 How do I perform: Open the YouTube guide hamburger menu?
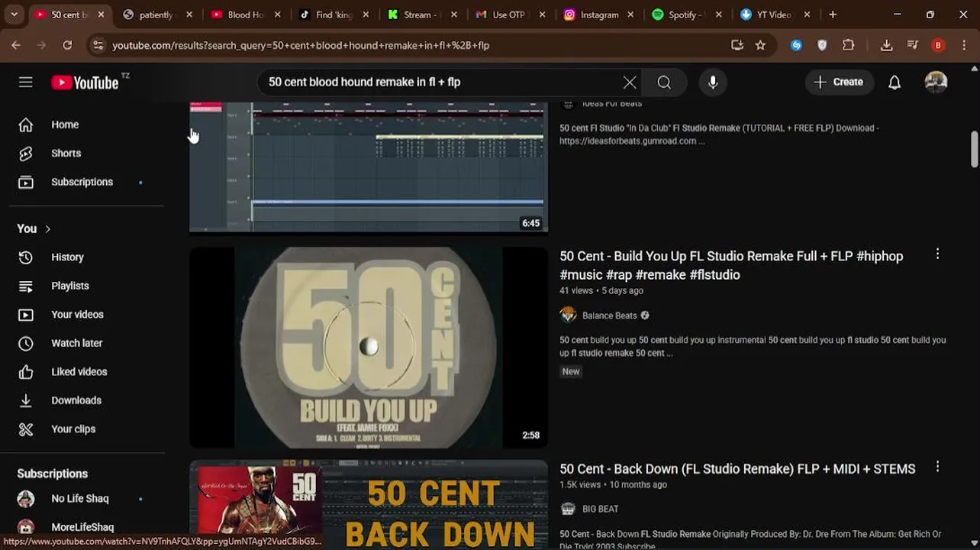[25, 82]
